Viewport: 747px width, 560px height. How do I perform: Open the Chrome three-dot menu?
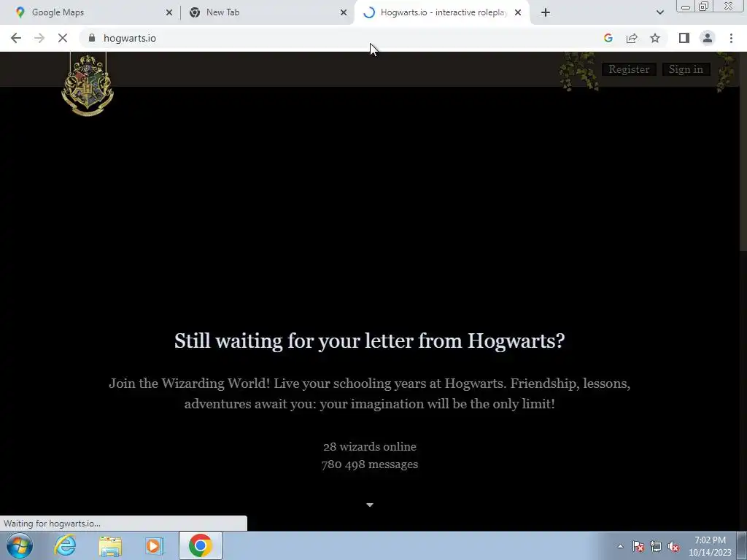[x=731, y=38]
